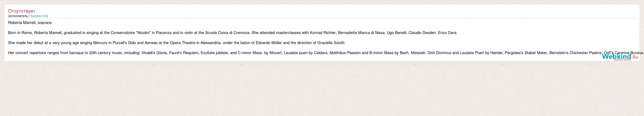Click the (исполнитель: label text
The height and width of the screenshot is (116, 644).
click(18, 16)
